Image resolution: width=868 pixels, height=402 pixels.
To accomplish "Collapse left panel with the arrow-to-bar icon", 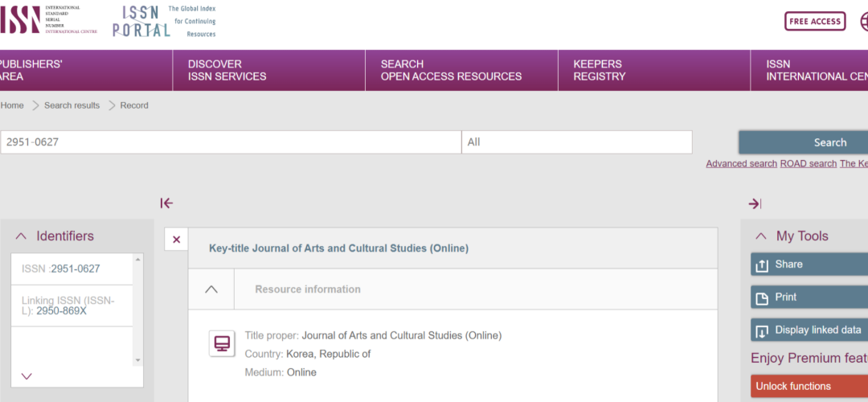I will [166, 203].
